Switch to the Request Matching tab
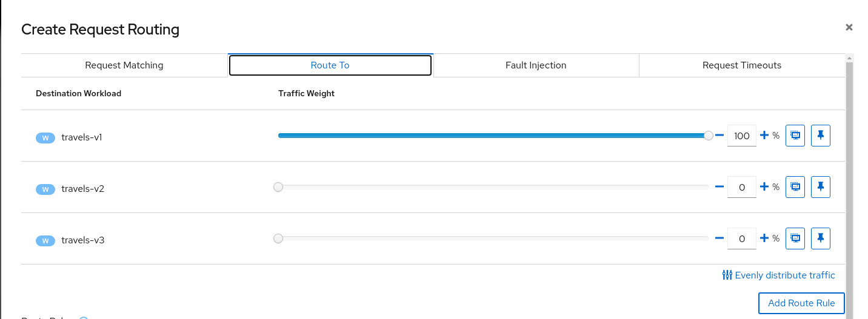Image resolution: width=868 pixels, height=319 pixels. 124,65
